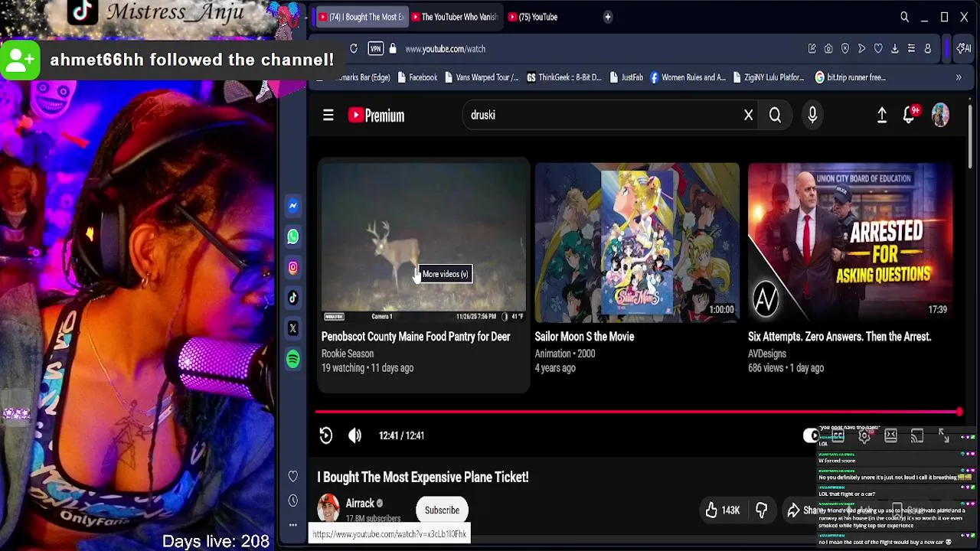Enter fullscreen on the video player

tap(944, 435)
